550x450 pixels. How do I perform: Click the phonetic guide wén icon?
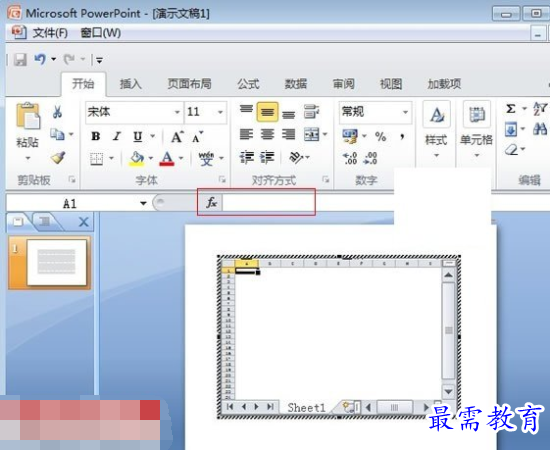(206, 159)
